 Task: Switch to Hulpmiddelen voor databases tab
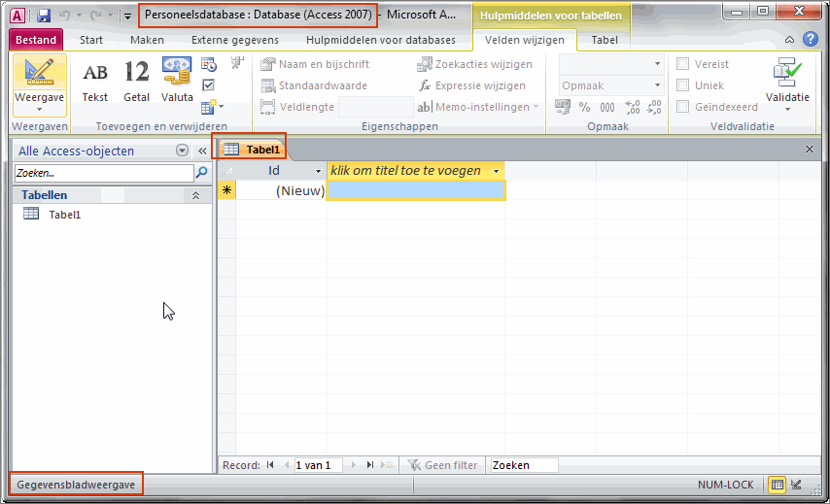coord(381,40)
